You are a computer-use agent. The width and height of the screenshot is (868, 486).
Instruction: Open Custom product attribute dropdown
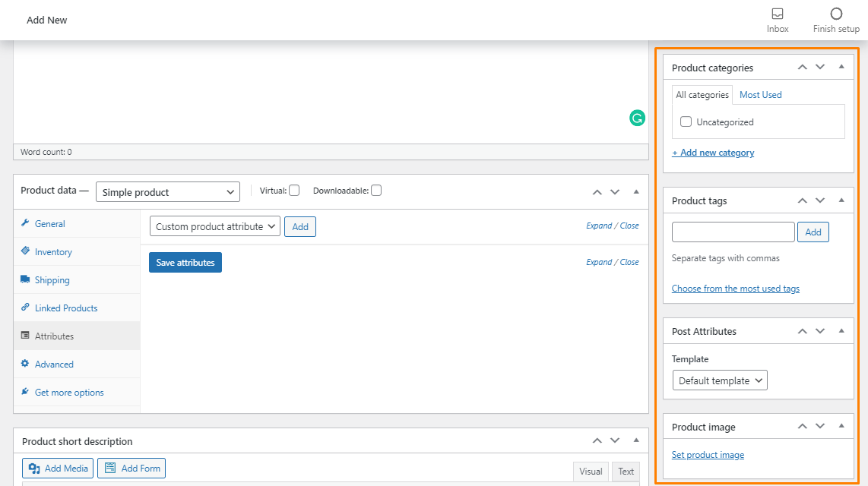215,226
